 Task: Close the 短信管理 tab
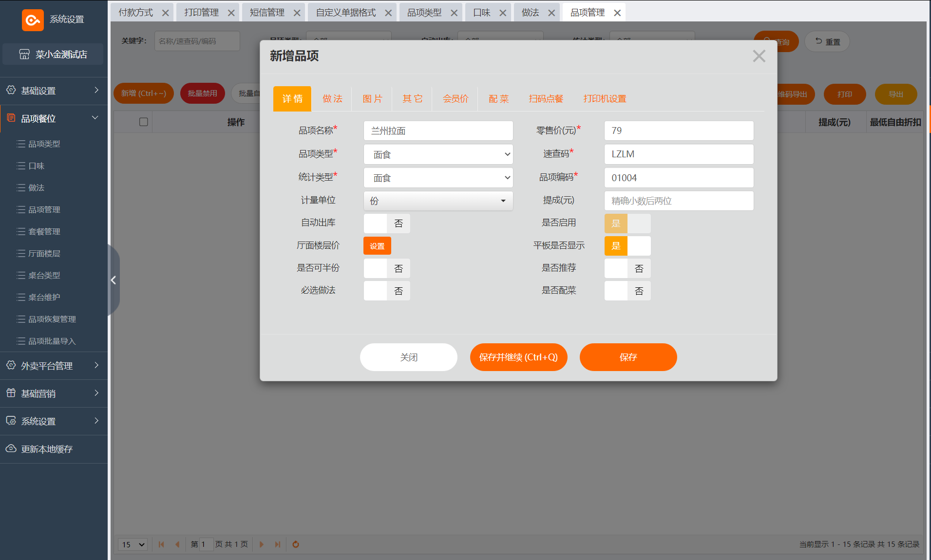297,13
